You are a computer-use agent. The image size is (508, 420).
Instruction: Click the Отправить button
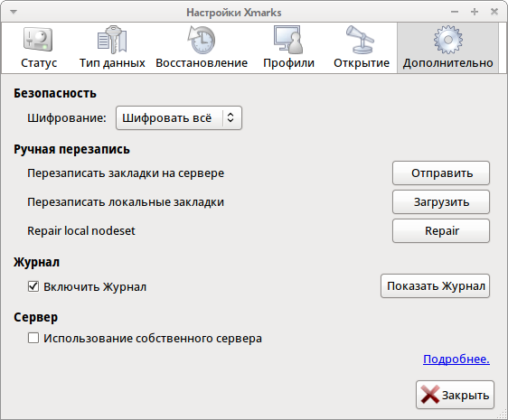(x=441, y=173)
